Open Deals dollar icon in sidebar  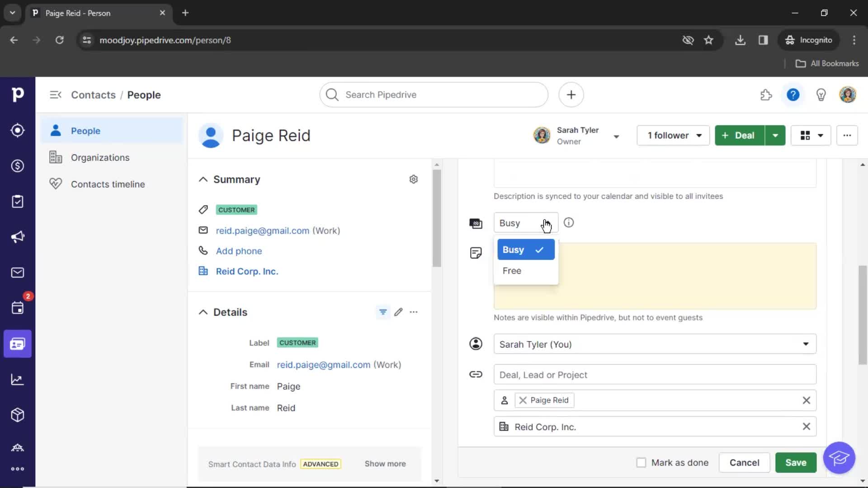18,166
